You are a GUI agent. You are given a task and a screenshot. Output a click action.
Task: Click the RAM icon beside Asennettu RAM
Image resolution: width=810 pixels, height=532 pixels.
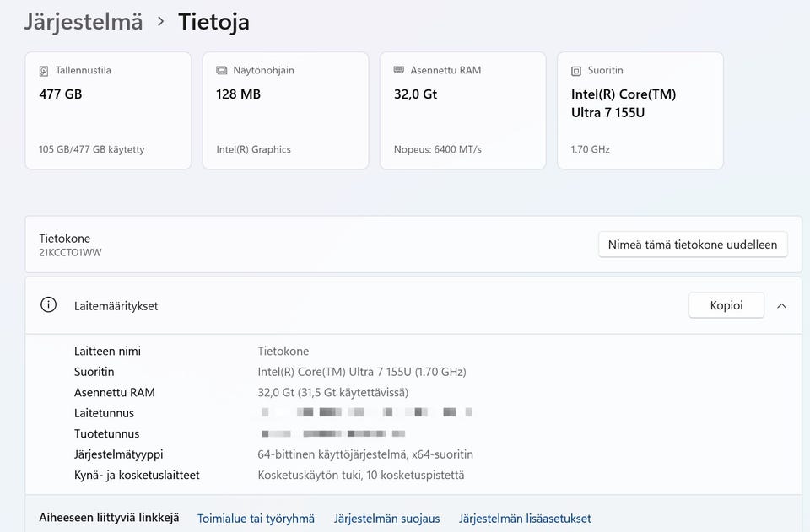point(399,71)
